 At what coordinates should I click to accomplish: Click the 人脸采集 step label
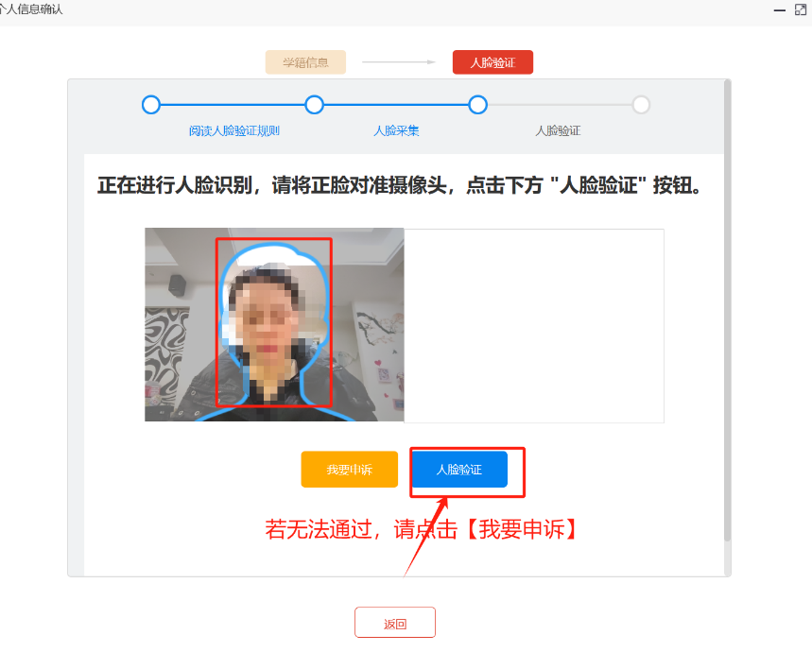coord(396,130)
